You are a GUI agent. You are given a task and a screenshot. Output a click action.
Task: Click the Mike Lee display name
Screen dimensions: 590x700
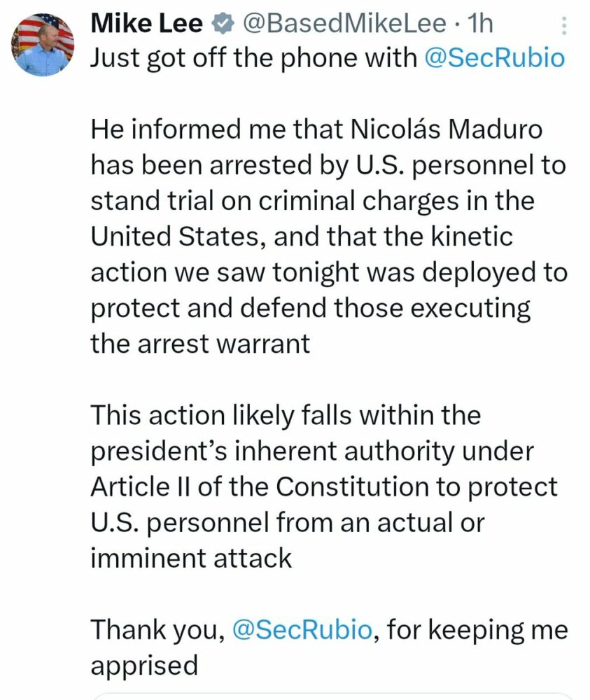[x=147, y=24]
